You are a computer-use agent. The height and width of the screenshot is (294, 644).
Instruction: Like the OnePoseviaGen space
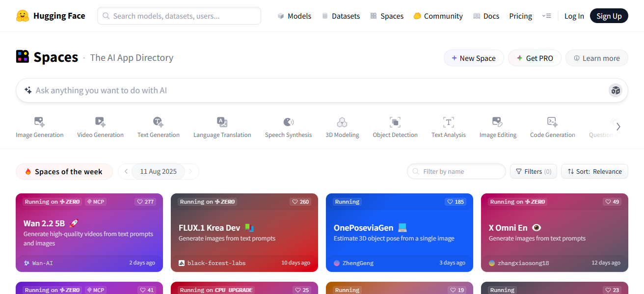[x=456, y=202]
